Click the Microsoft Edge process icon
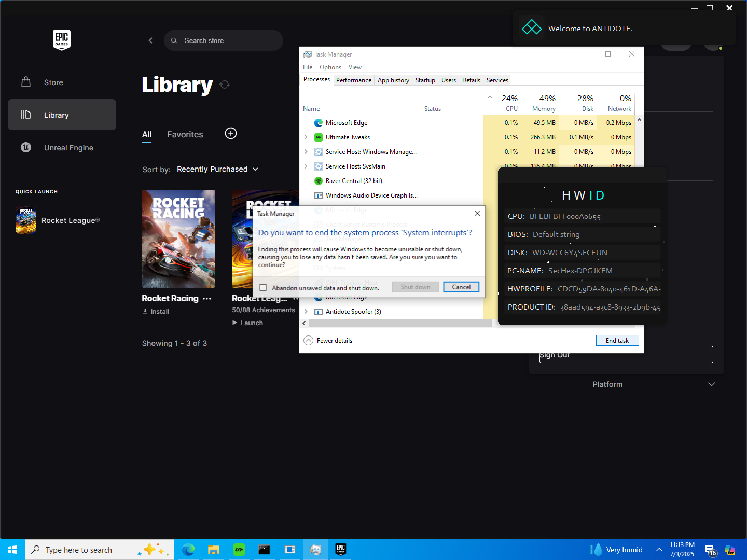Screen dimensions: 747x560 319,123
